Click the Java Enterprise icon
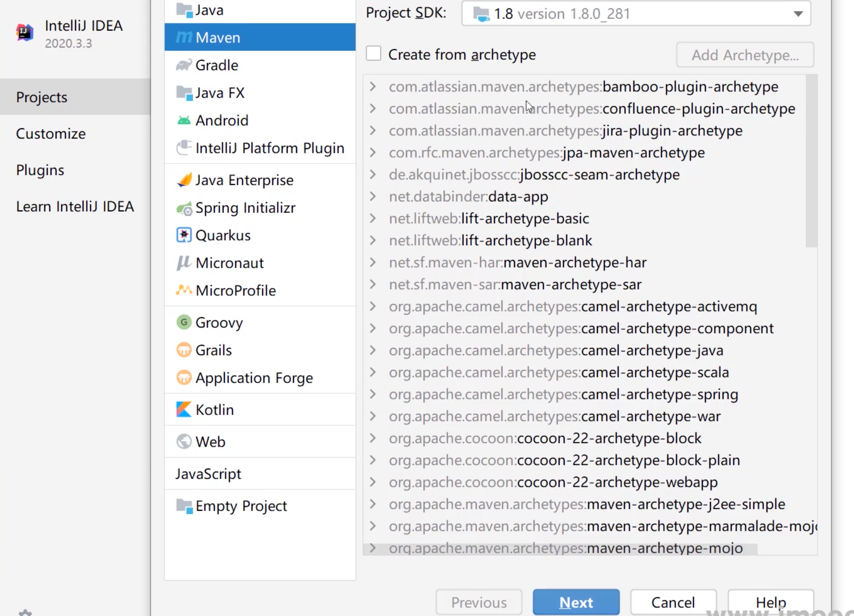 pos(184,180)
